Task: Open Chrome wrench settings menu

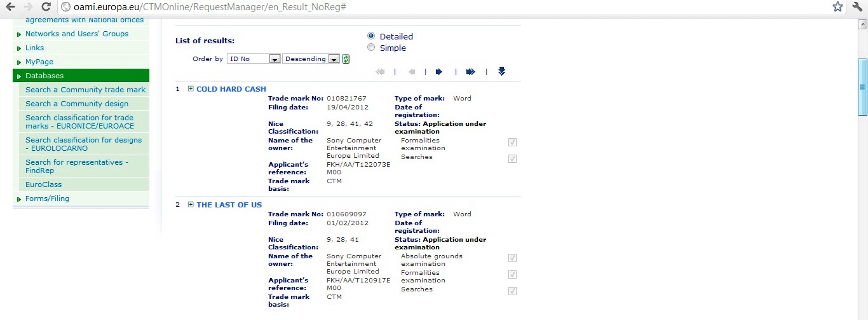Action: (x=857, y=7)
